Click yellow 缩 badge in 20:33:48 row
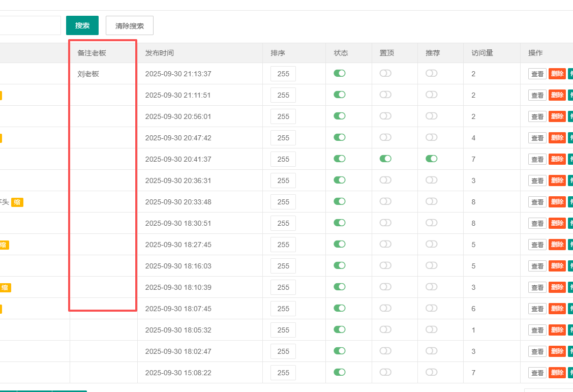Screen dimensions: 573x392 click(17, 202)
